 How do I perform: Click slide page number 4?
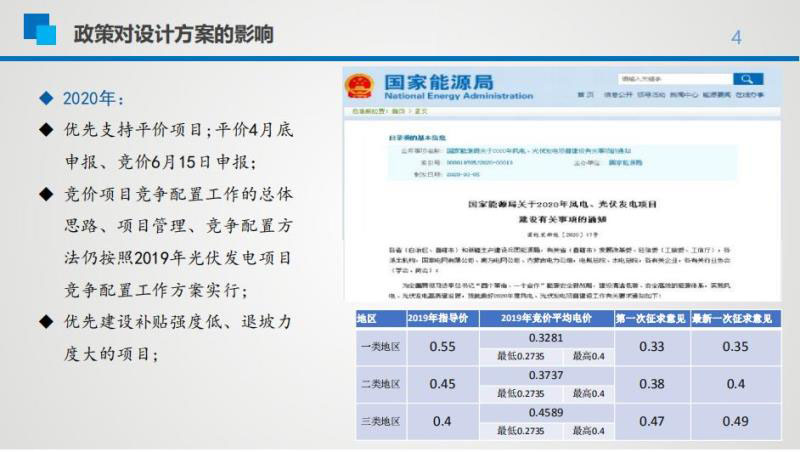[737, 38]
